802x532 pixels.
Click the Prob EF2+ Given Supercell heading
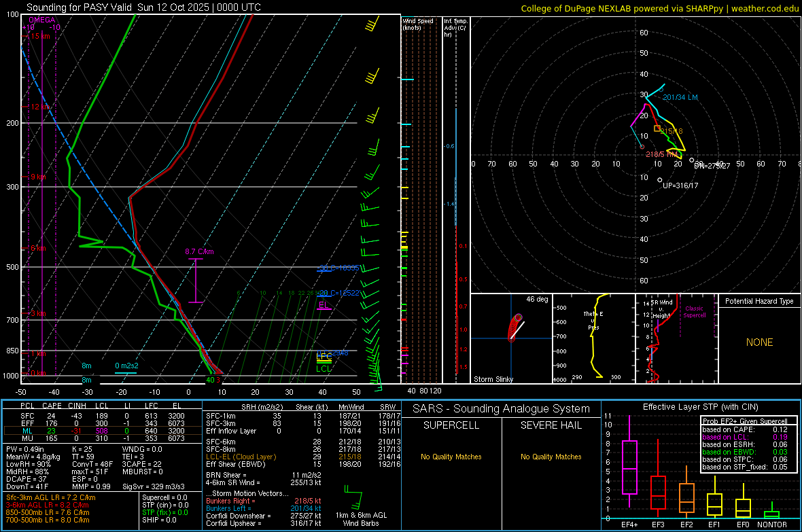[x=745, y=421]
